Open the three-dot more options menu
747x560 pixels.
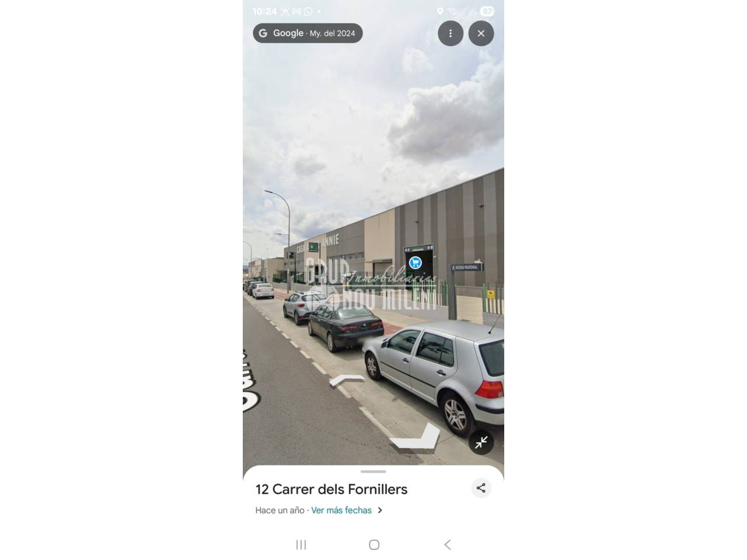coord(451,33)
